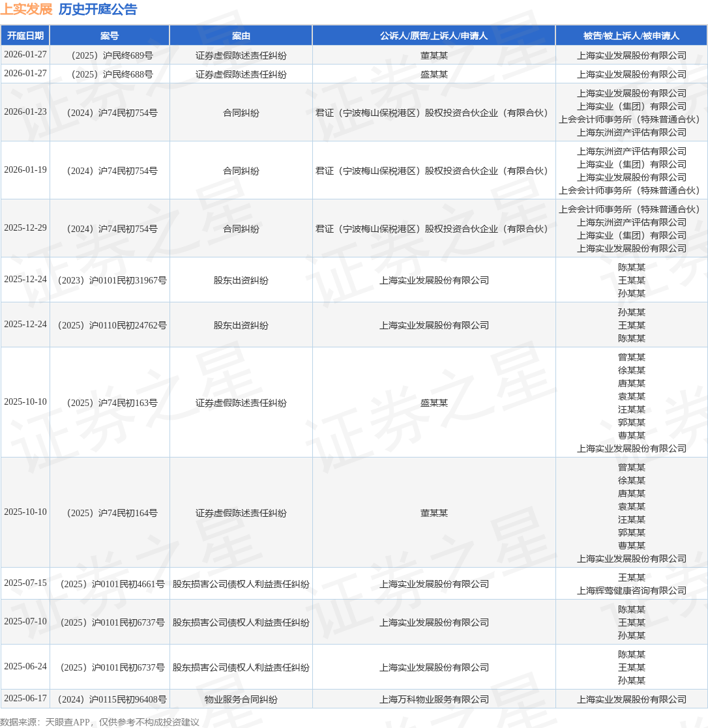This screenshot has height=728, width=708.
Task: Click plaintiff 董某某 in the 164号 row
Action: point(434,512)
